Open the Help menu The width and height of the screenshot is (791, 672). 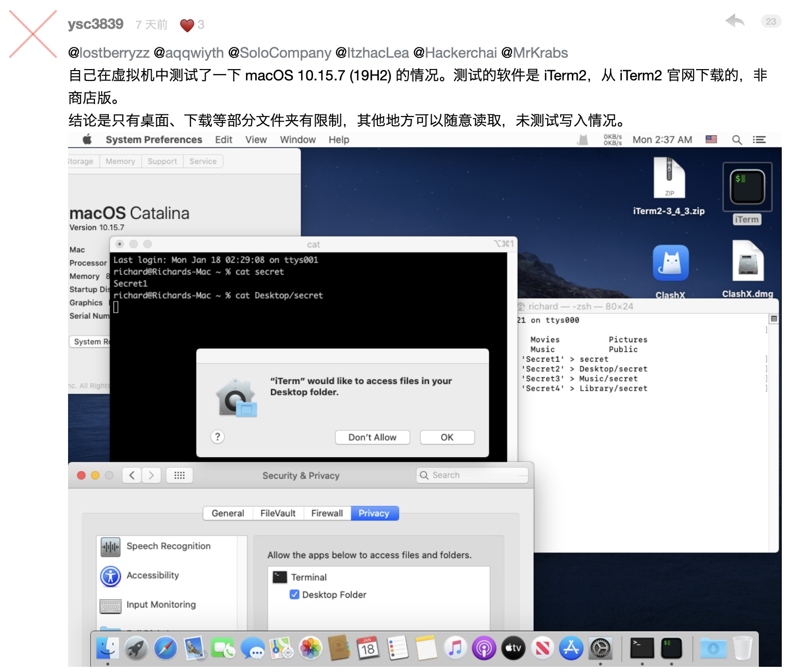pos(339,140)
